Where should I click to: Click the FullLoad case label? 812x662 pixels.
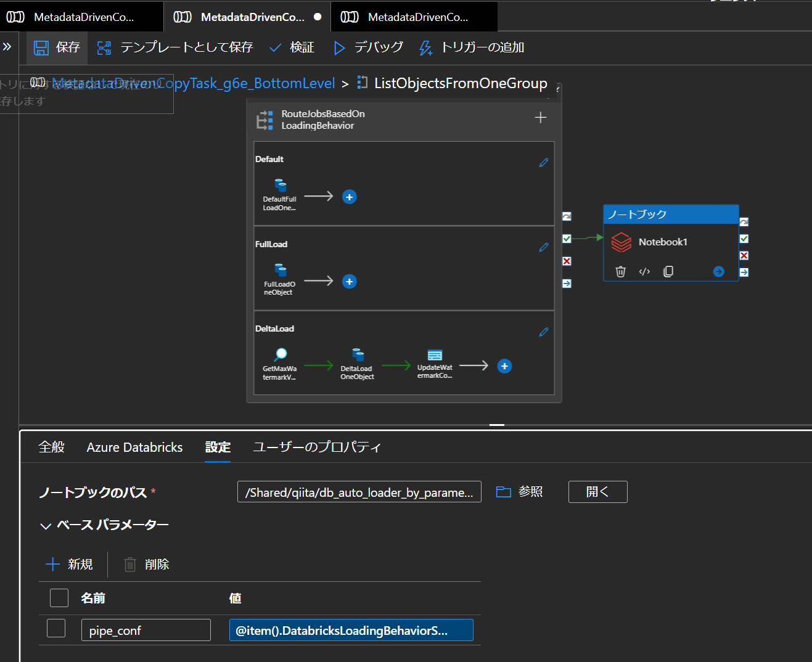tap(271, 244)
